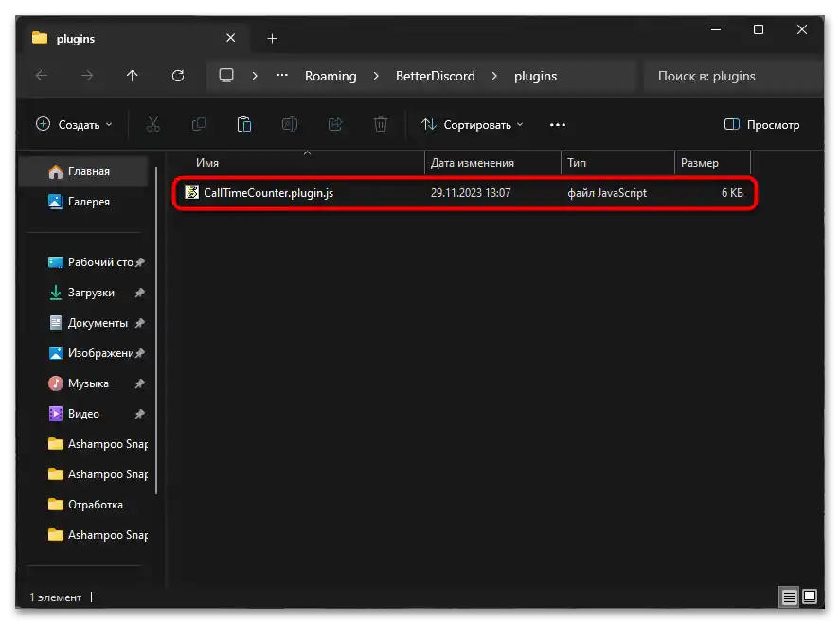
Task: Navigate up one folder level
Action: [x=133, y=76]
